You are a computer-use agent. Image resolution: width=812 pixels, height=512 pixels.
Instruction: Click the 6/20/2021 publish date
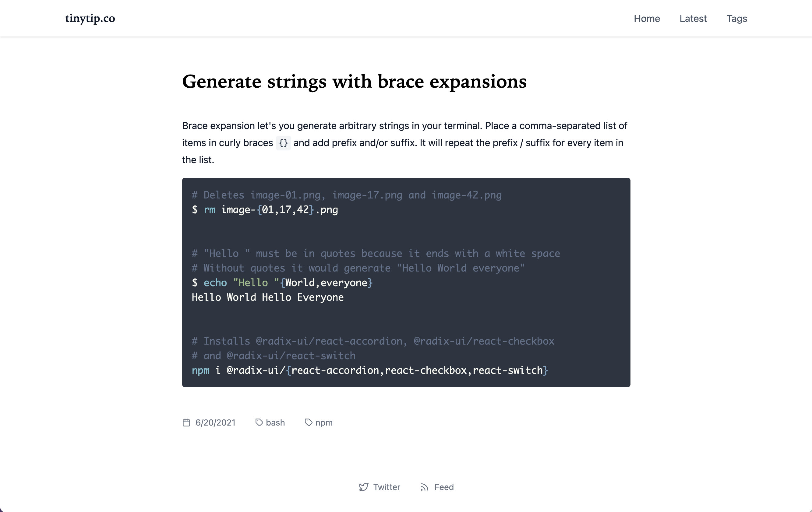215,422
